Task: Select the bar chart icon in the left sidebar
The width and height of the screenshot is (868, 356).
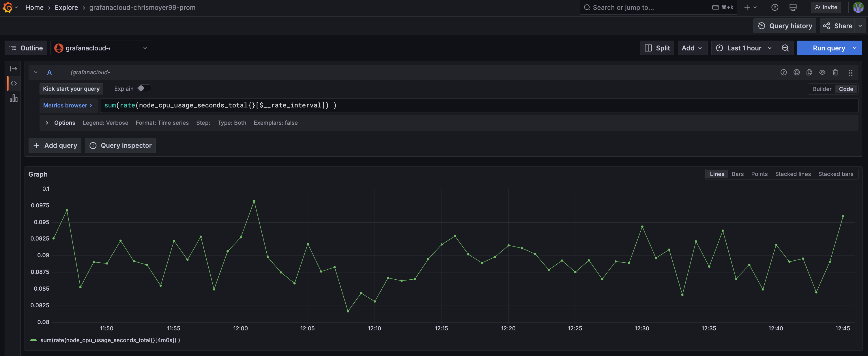Action: coord(14,98)
